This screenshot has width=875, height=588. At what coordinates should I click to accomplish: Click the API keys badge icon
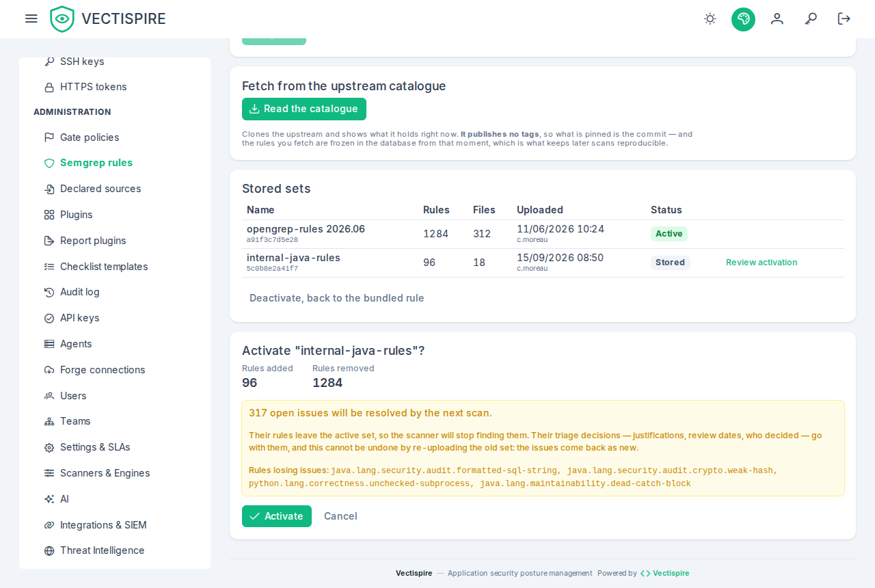click(x=49, y=318)
